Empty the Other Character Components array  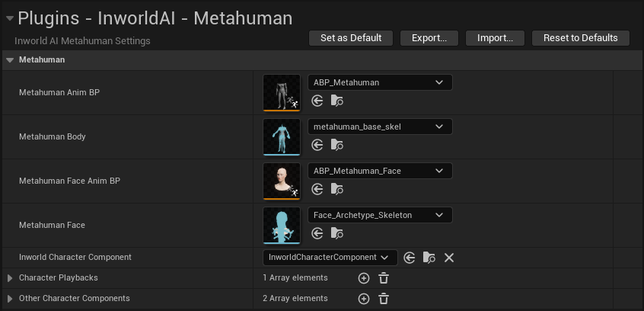coord(383,299)
